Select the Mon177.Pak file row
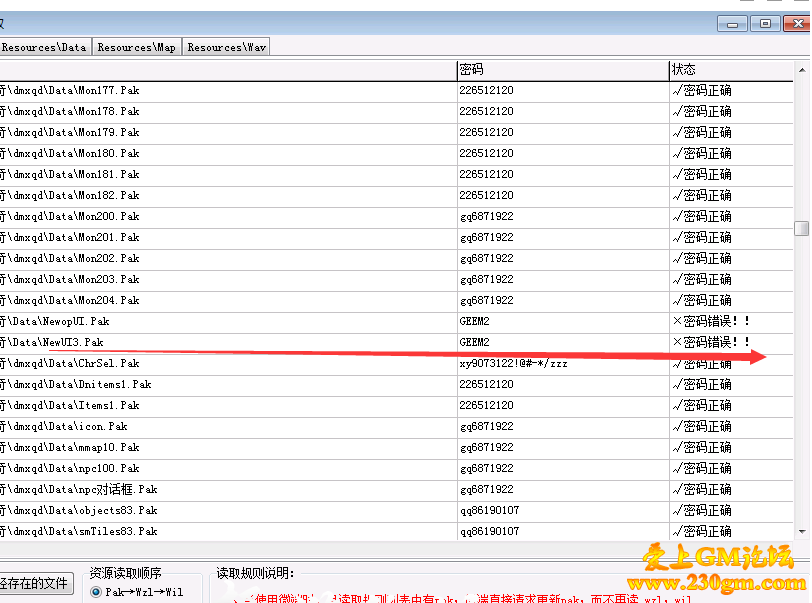 pyautogui.click(x=396, y=91)
